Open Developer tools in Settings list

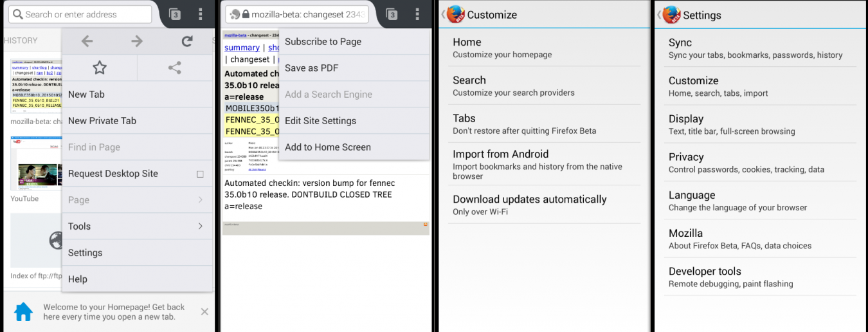pyautogui.click(x=761, y=276)
